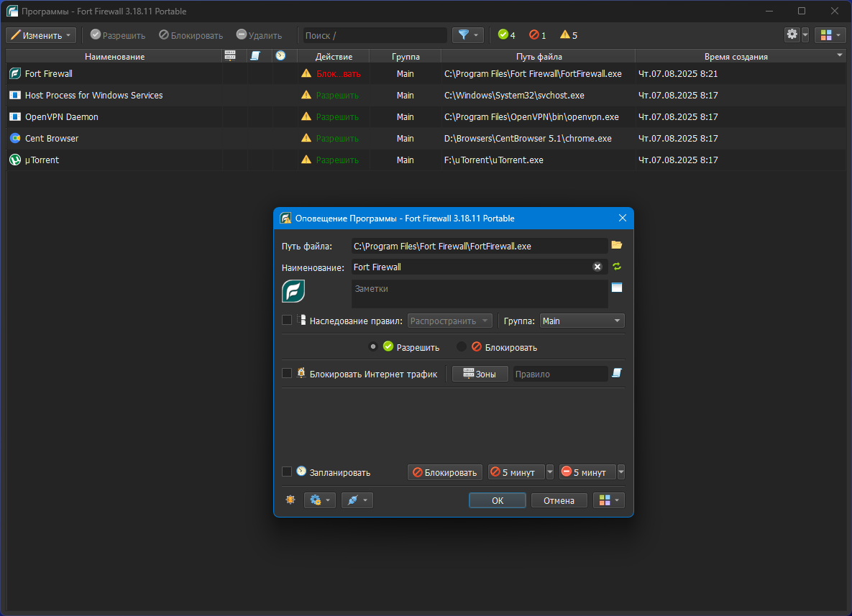Click the rule picker icon next to Правило

[617, 372]
